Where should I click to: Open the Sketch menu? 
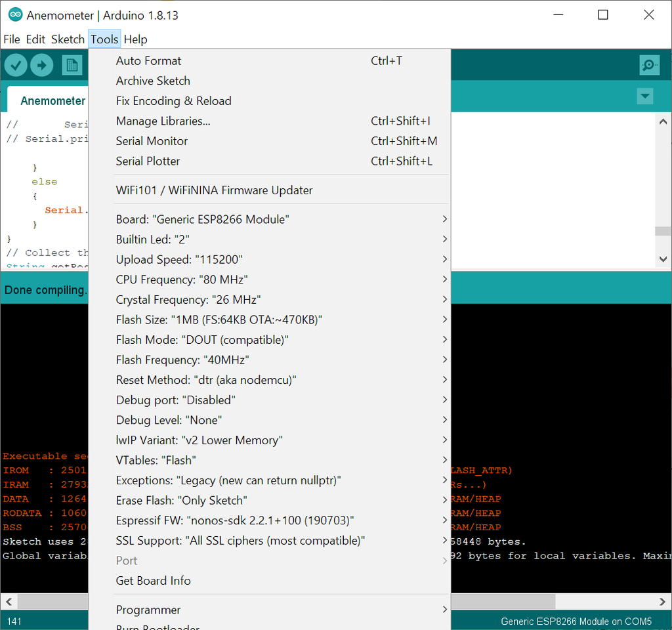(68, 39)
